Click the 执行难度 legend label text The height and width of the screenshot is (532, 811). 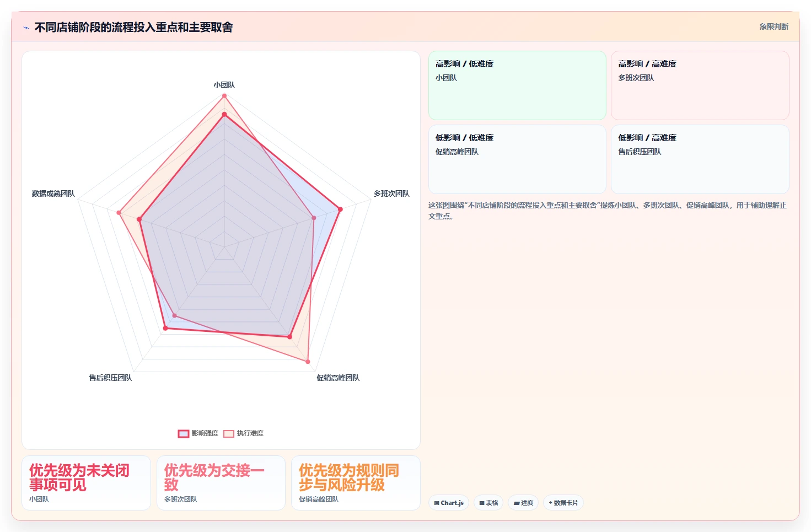(250, 433)
